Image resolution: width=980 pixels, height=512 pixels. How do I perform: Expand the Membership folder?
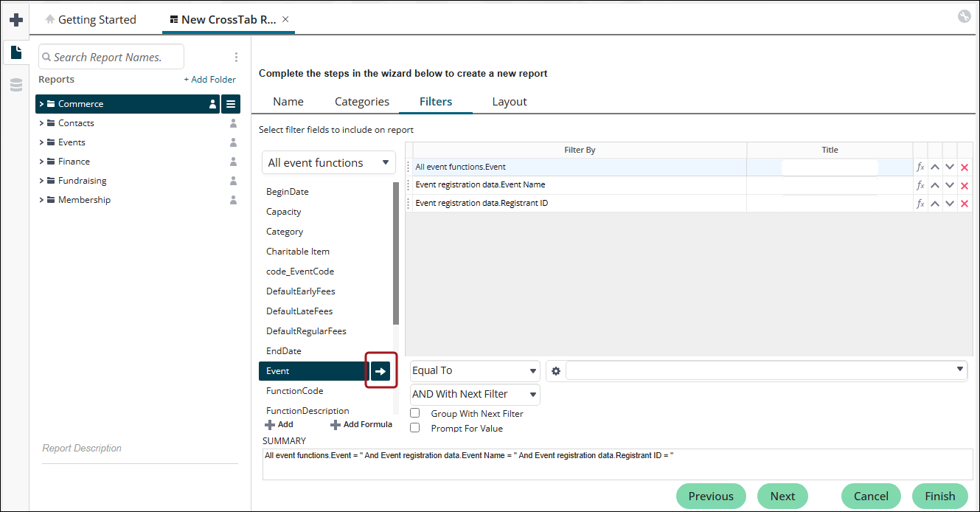pos(42,200)
